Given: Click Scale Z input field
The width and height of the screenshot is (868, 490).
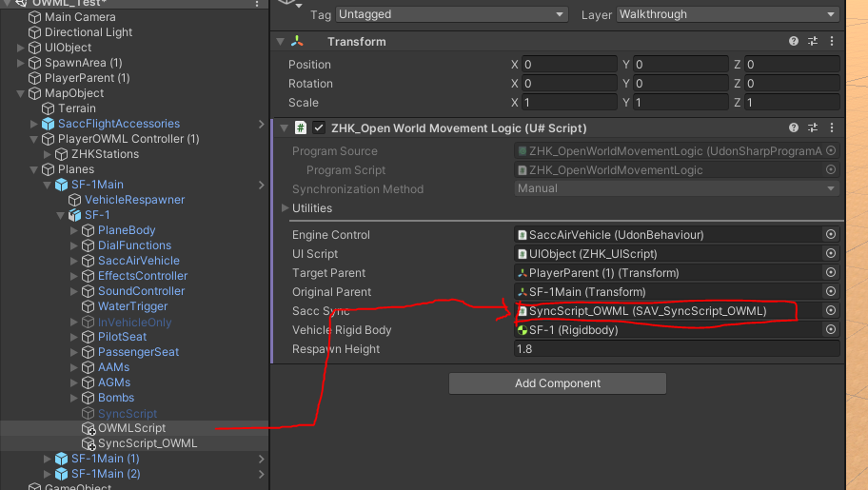Looking at the screenshot, I should pos(792,103).
